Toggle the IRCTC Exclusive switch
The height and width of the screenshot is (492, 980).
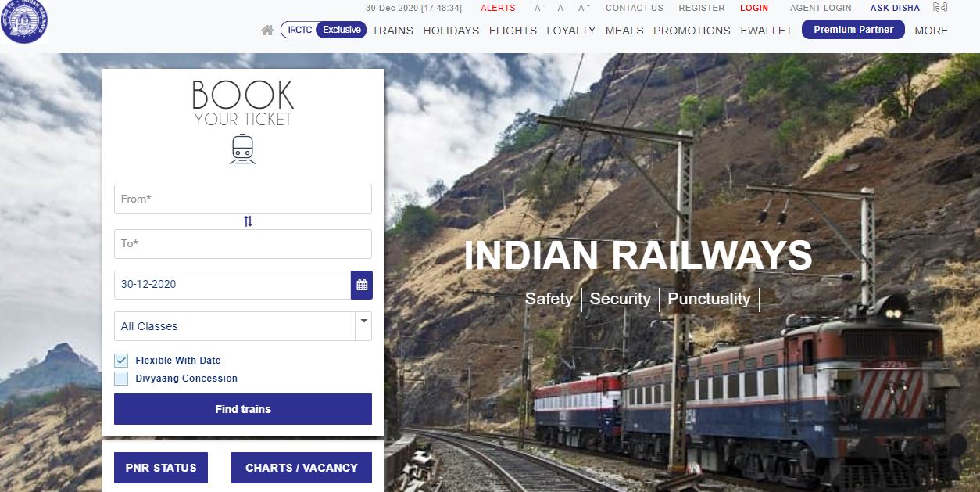click(324, 30)
